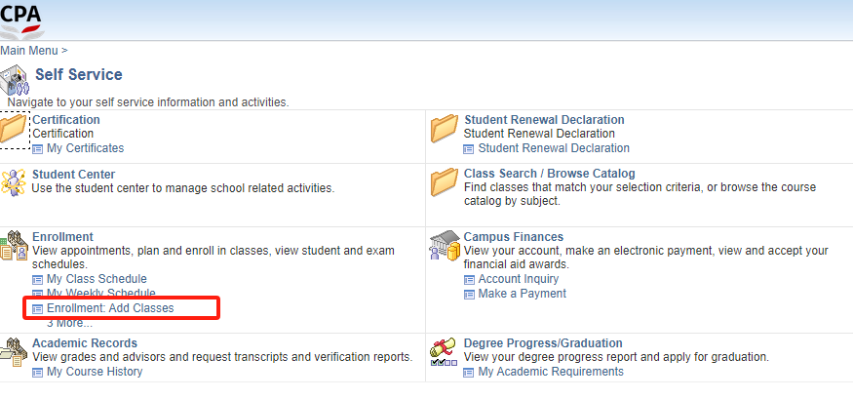This screenshot has height=399, width=853.
Task: Open My Course History link
Action: (95, 372)
